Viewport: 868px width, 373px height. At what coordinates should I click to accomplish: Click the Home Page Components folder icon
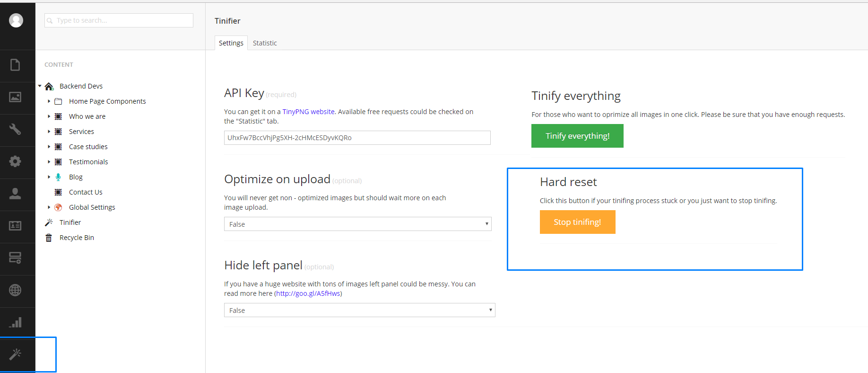58,101
